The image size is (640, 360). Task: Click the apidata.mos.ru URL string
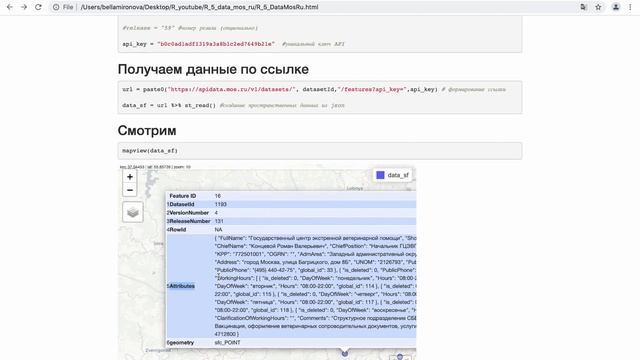point(231,89)
